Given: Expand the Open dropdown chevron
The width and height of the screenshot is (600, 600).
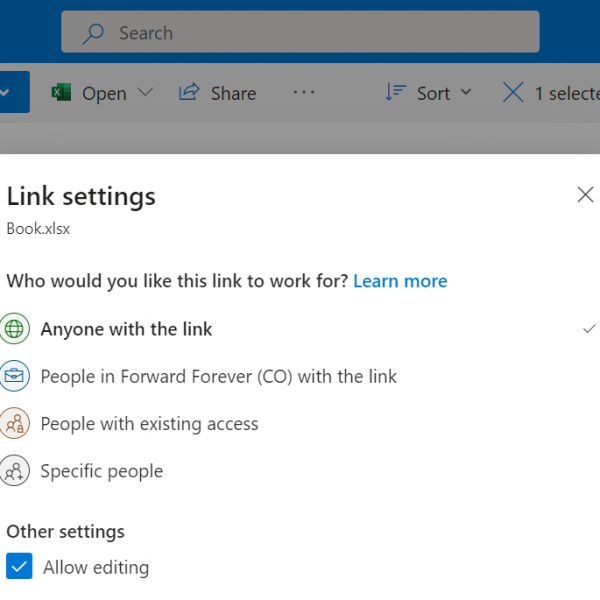Looking at the screenshot, I should [145, 92].
